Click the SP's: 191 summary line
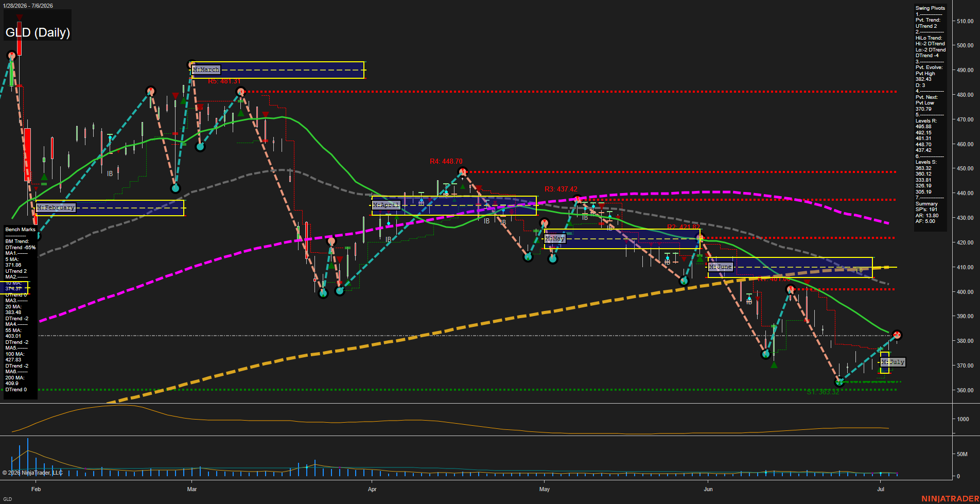This screenshot has width=980, height=504. click(926, 210)
